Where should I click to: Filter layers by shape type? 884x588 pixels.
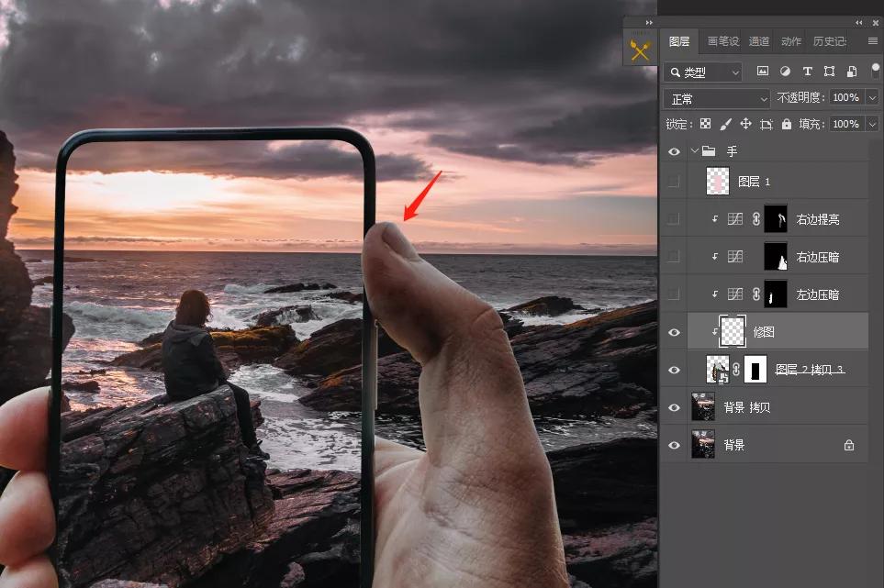pyautogui.click(x=829, y=71)
